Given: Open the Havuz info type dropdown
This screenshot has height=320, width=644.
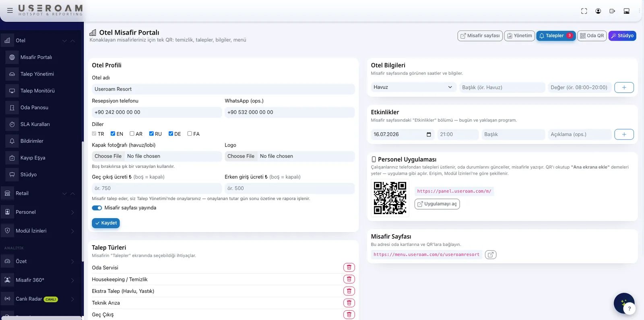Looking at the screenshot, I should pos(413,87).
